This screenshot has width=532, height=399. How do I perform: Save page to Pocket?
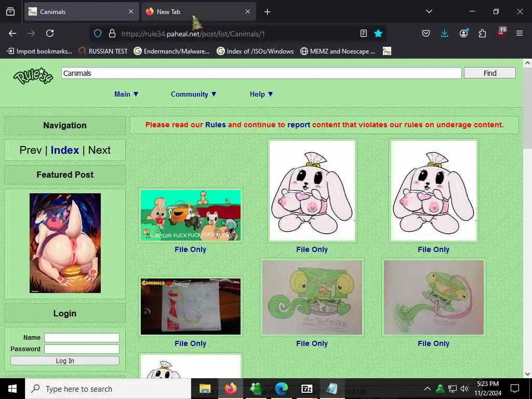coord(426,33)
